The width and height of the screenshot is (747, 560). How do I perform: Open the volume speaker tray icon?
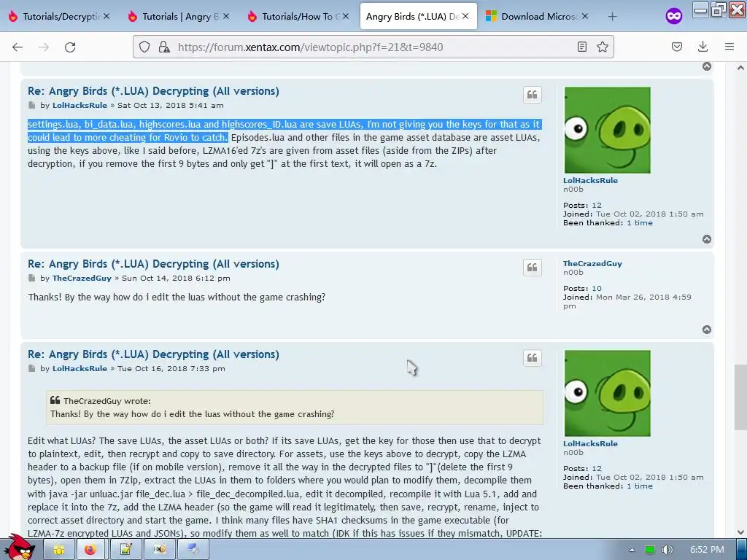[x=667, y=550]
